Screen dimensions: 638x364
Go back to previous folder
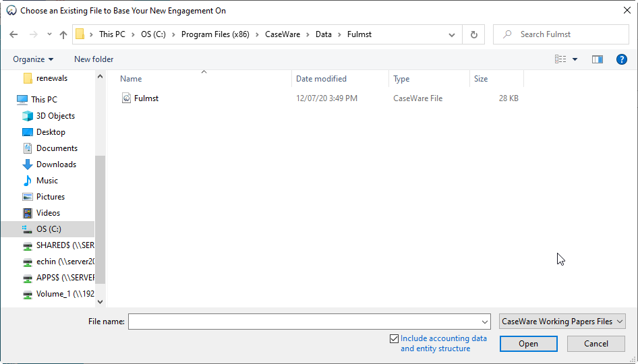click(14, 34)
